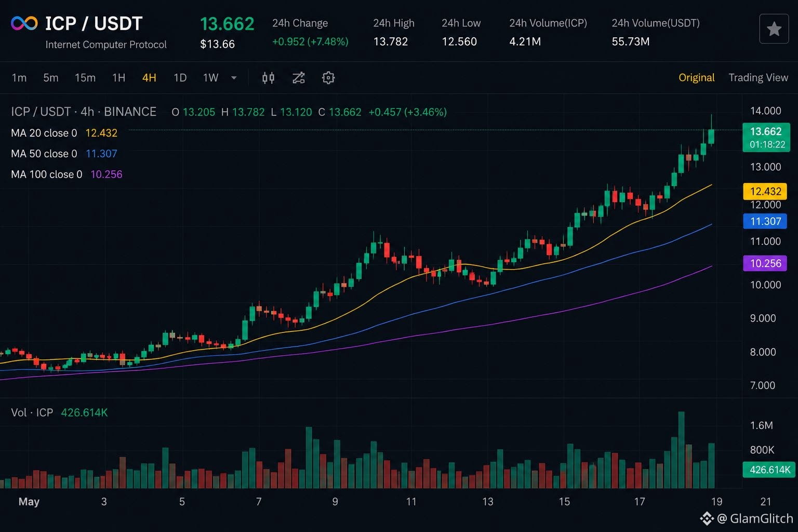
Task: Click the MA 50 close indicator label
Action: tap(44, 154)
